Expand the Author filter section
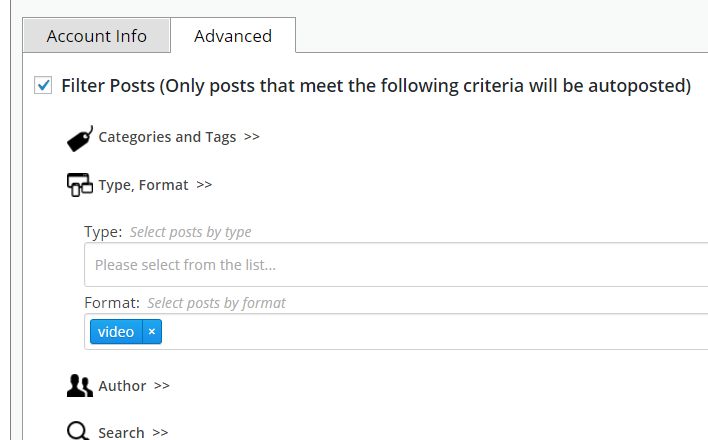The height and width of the screenshot is (440, 708). pyautogui.click(x=122, y=386)
